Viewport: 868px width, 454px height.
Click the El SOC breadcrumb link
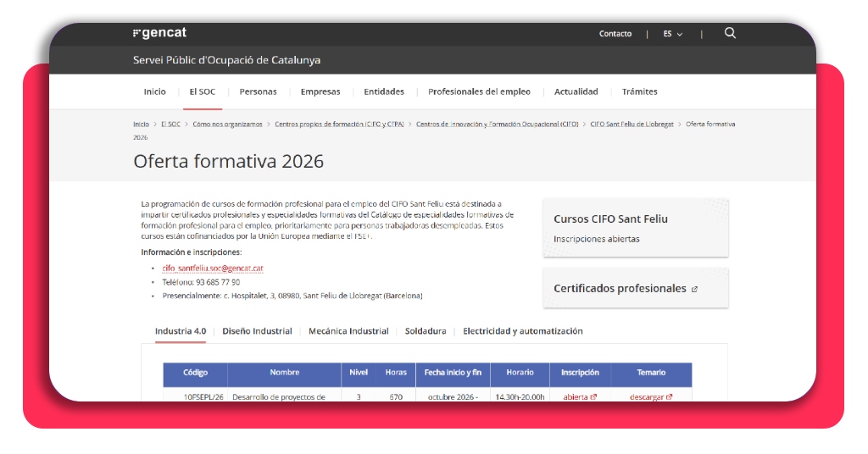click(x=170, y=125)
